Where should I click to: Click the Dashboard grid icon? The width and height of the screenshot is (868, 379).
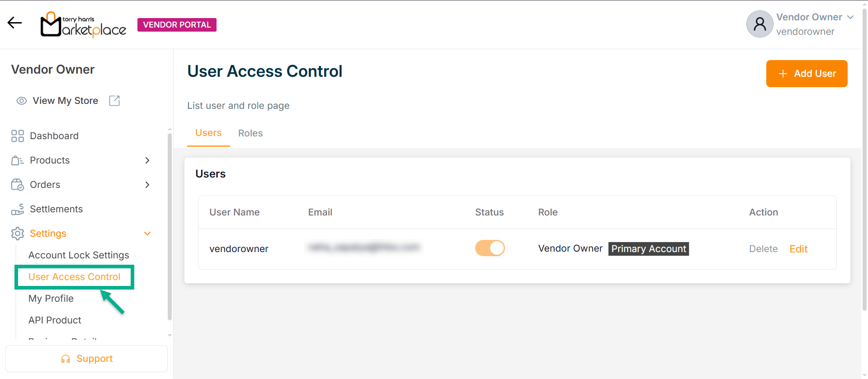18,136
